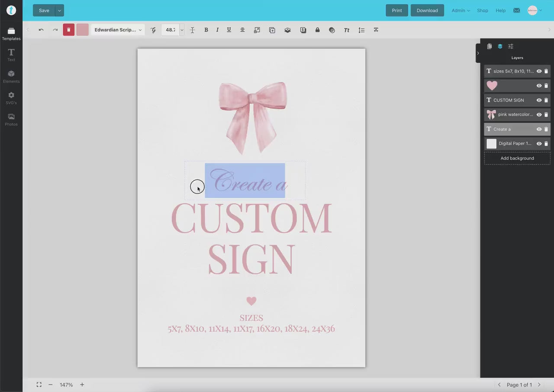Hide the Create a layer
Image resolution: width=554 pixels, height=392 pixels.
(x=539, y=129)
